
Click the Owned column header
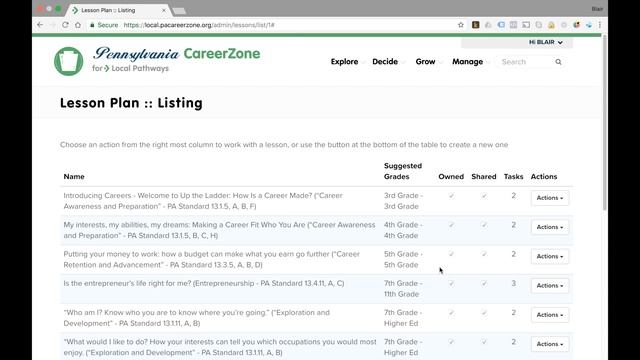[451, 177]
